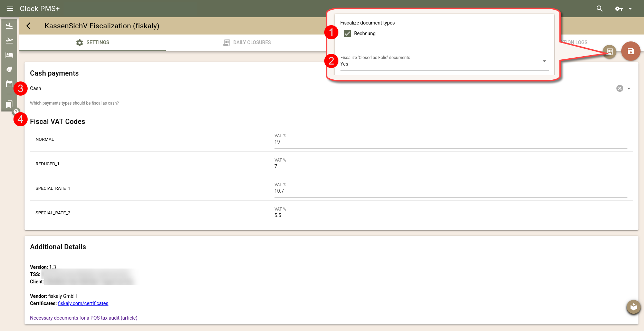Open the help guide floating button
This screenshot has height=331, width=644.
(x=633, y=307)
